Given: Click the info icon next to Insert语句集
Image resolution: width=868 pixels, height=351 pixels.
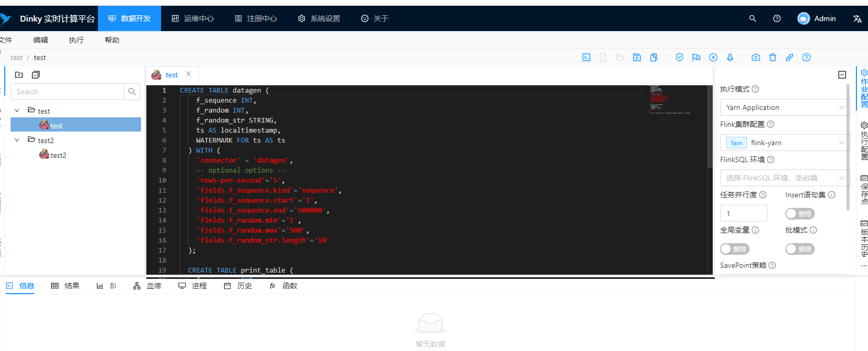Looking at the screenshot, I should [832, 195].
